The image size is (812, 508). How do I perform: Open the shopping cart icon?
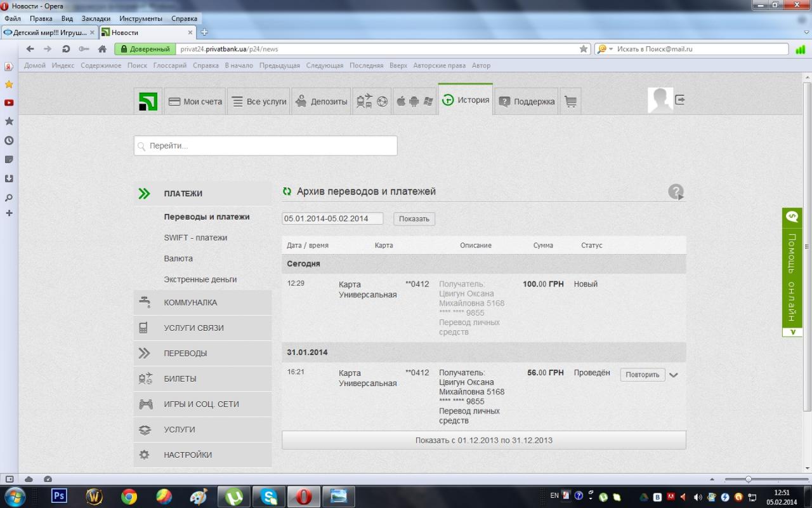click(x=570, y=102)
